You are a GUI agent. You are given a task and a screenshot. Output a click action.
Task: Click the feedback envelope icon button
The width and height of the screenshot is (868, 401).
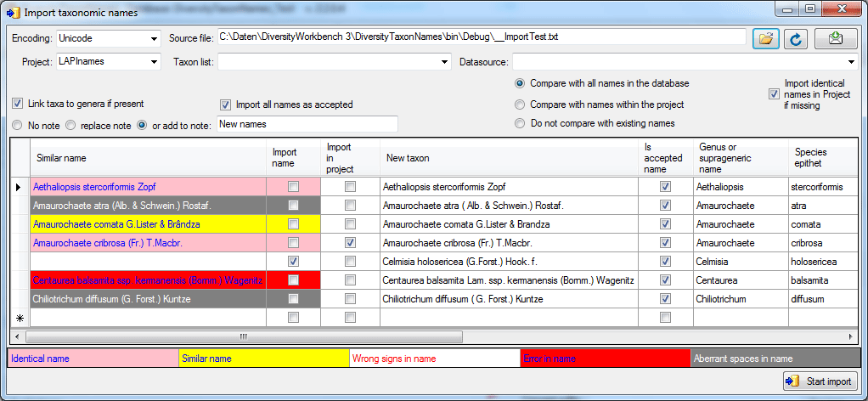tap(836, 39)
